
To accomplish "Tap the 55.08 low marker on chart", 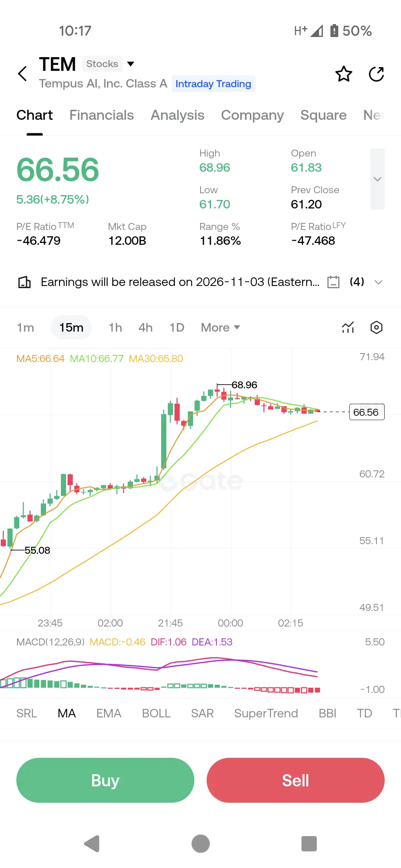I will click(37, 550).
